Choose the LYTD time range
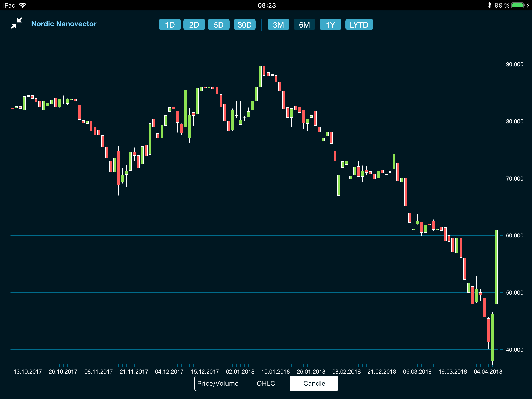Screen dimensions: 532x399 [359, 25]
